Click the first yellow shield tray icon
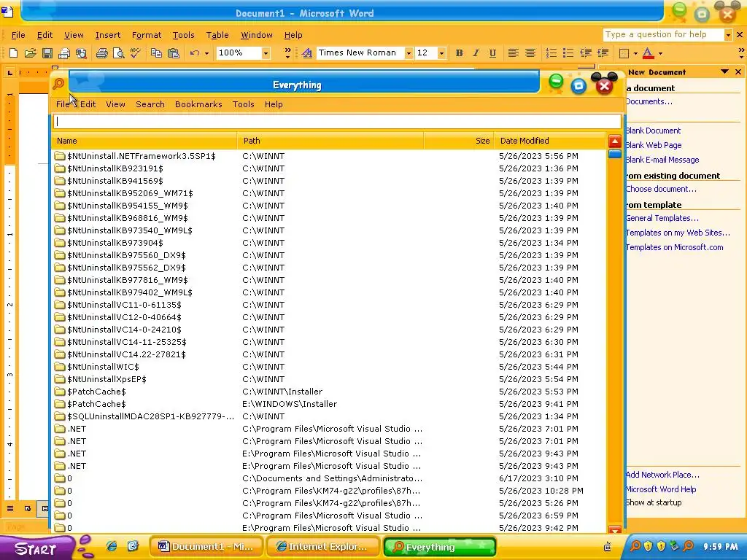747x560 pixels. (648, 546)
